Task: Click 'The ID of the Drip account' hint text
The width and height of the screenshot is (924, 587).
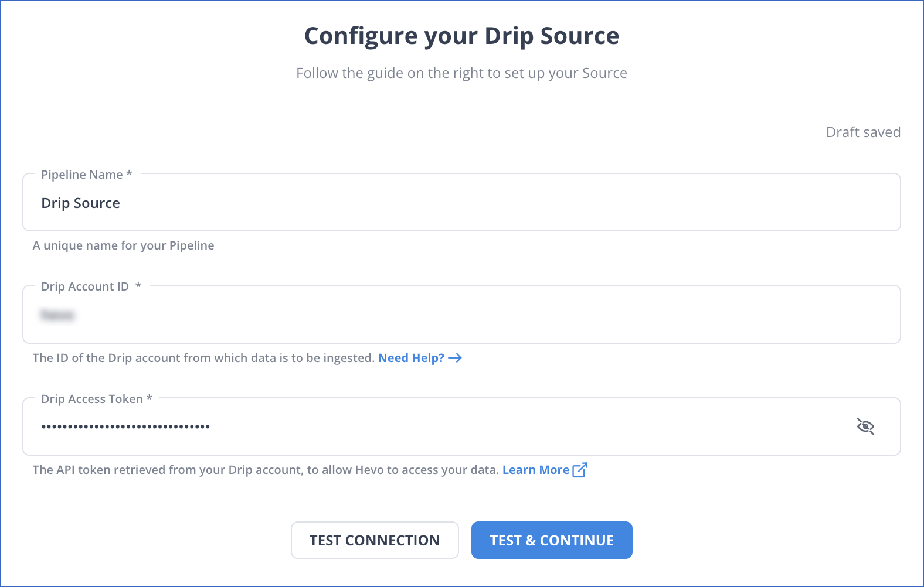Action: pyautogui.click(x=203, y=358)
